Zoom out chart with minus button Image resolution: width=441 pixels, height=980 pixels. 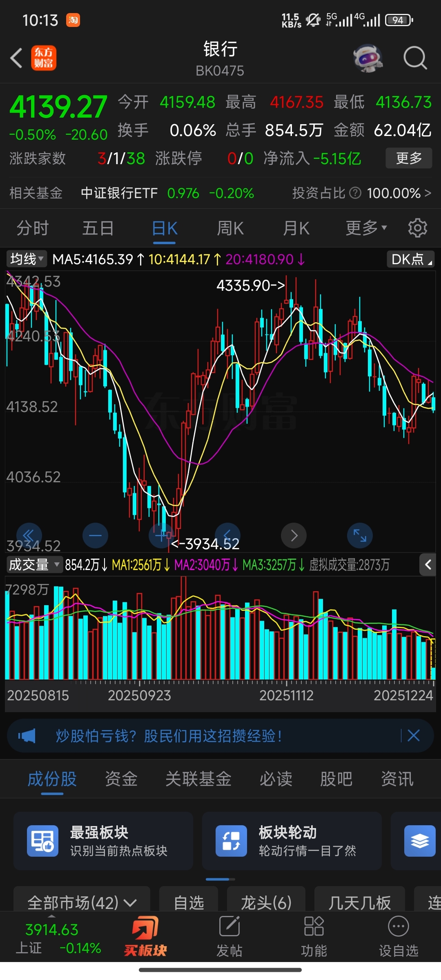pyautogui.click(x=95, y=535)
